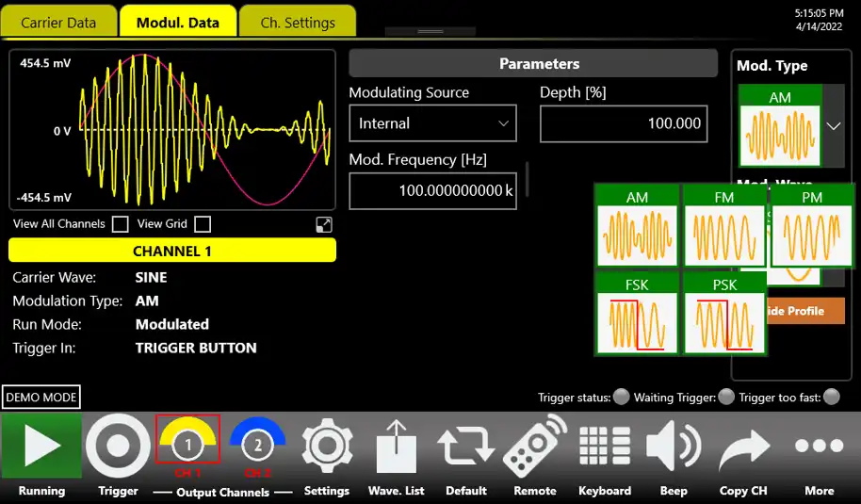Viewport: 861px width, 504px height.
Task: Enable View All Channels checkbox
Action: [x=120, y=224]
